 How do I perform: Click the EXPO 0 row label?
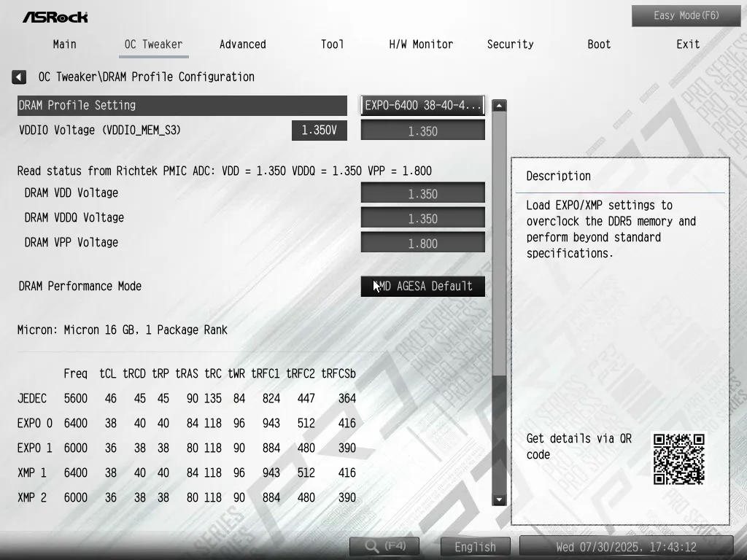(x=35, y=423)
